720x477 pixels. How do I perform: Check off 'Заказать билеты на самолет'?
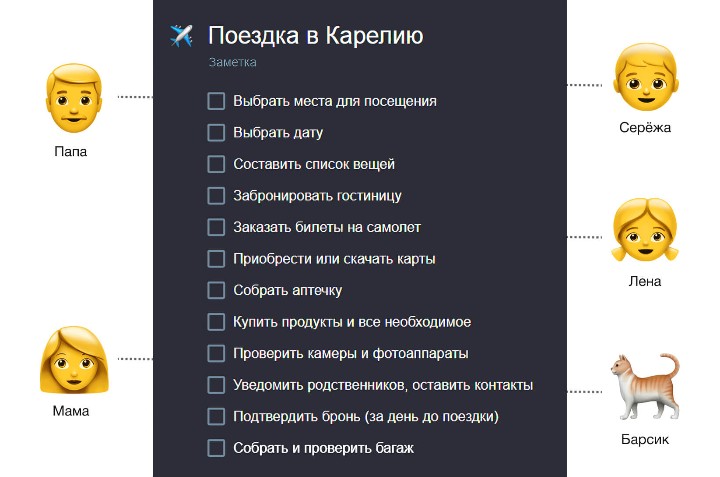[x=216, y=227]
